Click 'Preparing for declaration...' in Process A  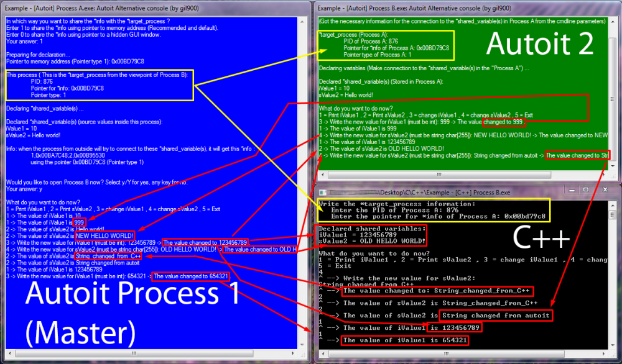pos(38,55)
